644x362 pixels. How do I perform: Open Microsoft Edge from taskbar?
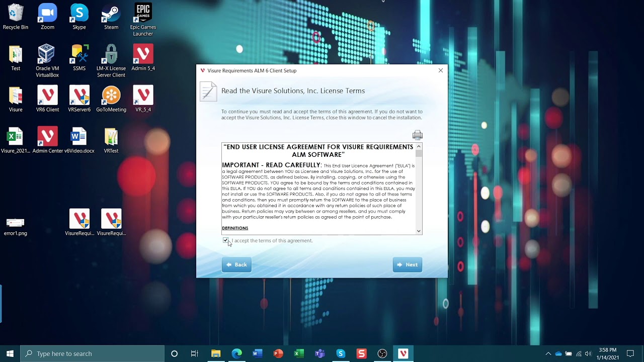(236, 353)
